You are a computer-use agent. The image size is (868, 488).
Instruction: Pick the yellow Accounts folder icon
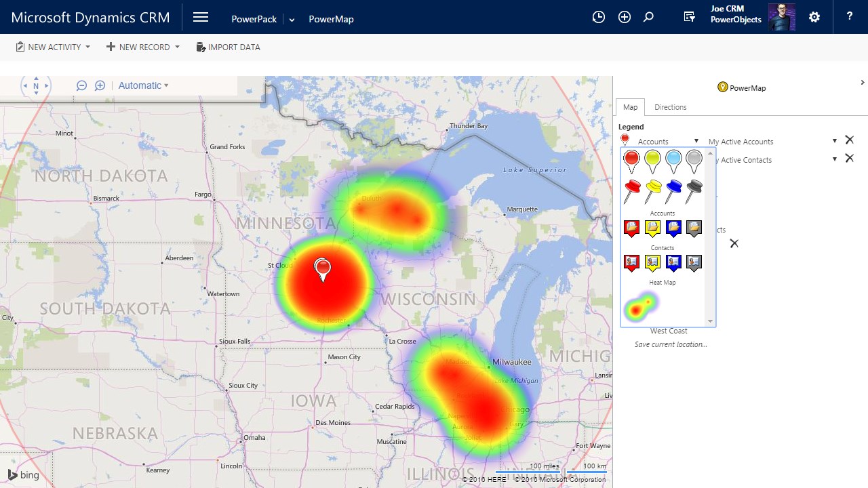tap(652, 229)
